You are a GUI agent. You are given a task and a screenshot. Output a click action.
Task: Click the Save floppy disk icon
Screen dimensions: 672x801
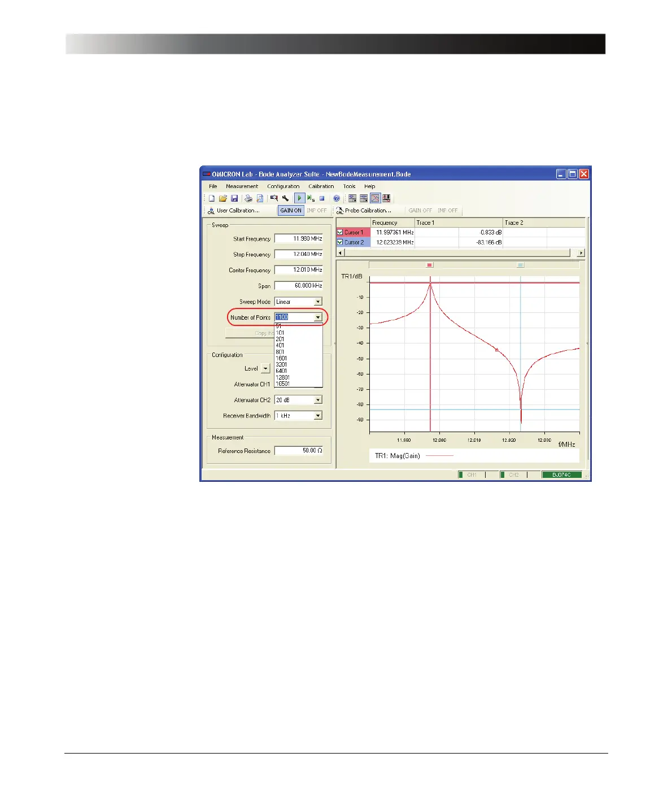click(234, 198)
